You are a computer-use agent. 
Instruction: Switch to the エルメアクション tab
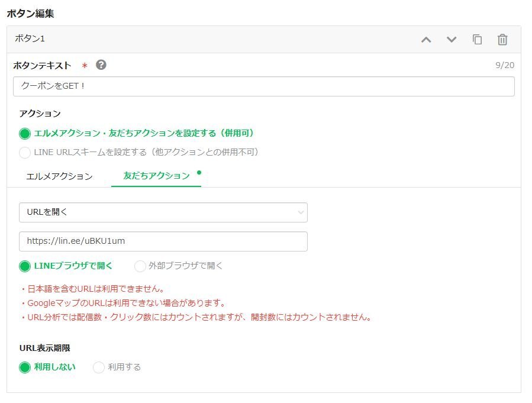coord(59,176)
